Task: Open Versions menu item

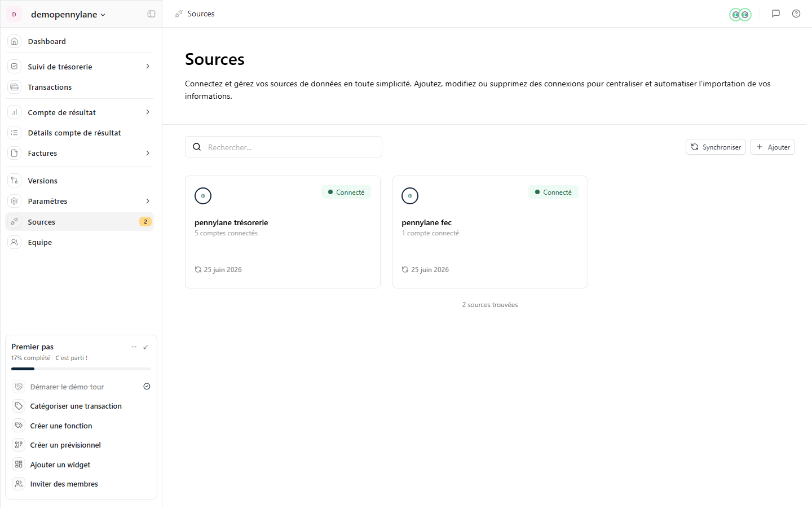Action: [80, 181]
